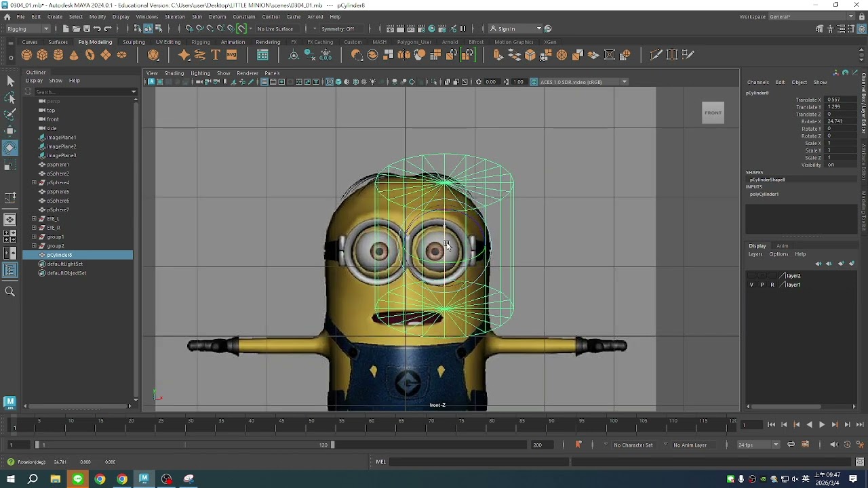Create a polygon cylinder from the shelf
The height and width of the screenshot is (488, 868).
coord(58,55)
